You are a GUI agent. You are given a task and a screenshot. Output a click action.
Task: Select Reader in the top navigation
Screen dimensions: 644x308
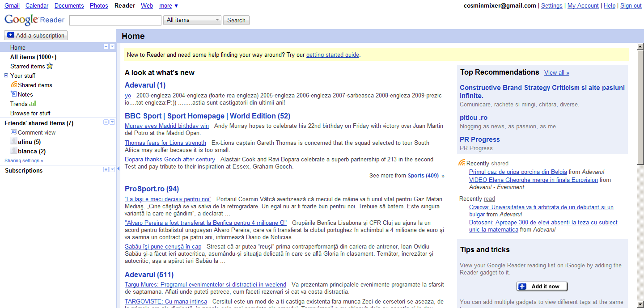[125, 6]
